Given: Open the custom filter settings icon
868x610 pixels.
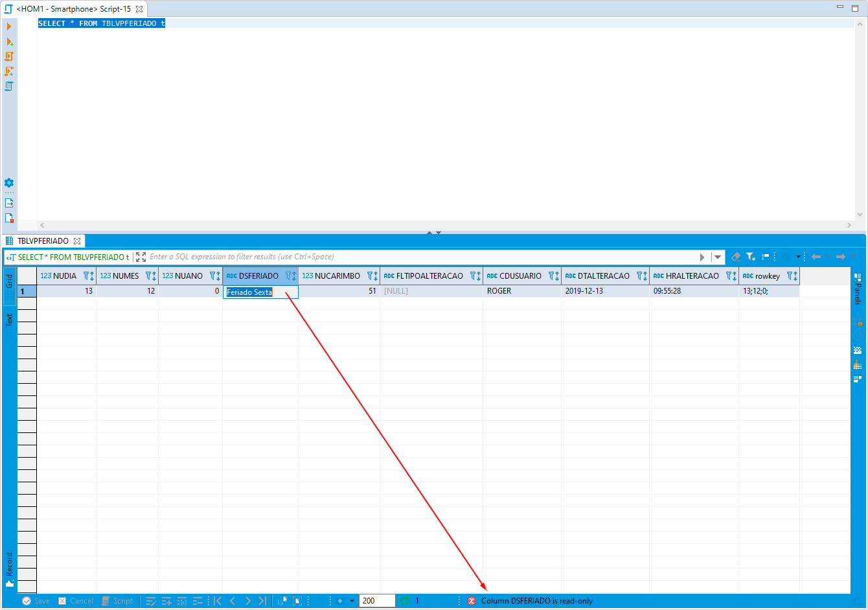Looking at the screenshot, I should click(751, 257).
